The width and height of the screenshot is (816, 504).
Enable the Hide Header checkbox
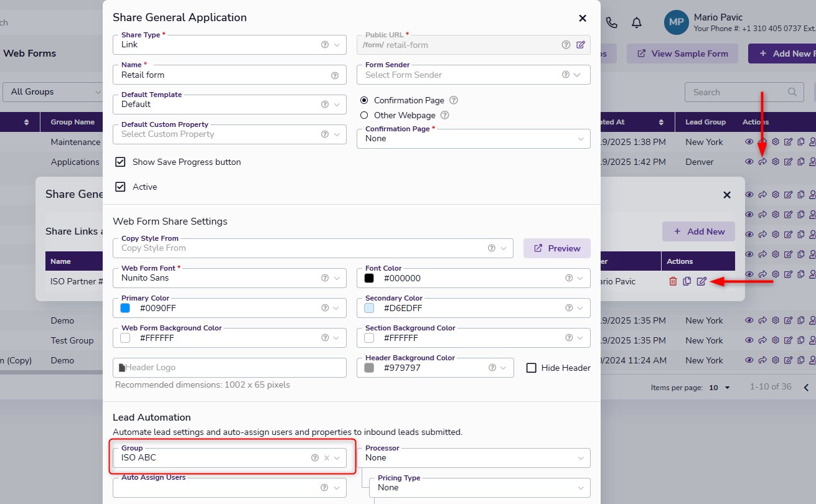[x=532, y=368]
